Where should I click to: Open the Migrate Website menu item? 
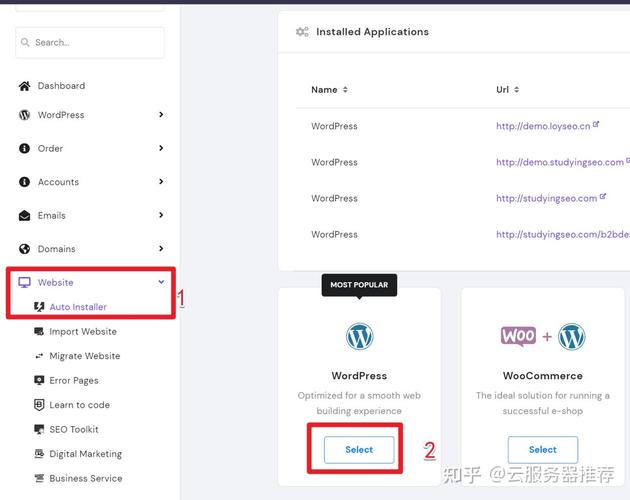click(84, 356)
